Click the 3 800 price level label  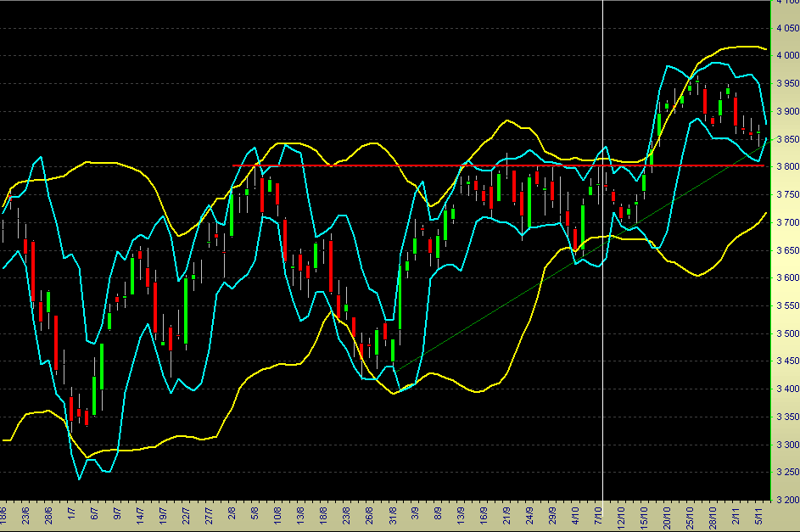(x=786, y=167)
